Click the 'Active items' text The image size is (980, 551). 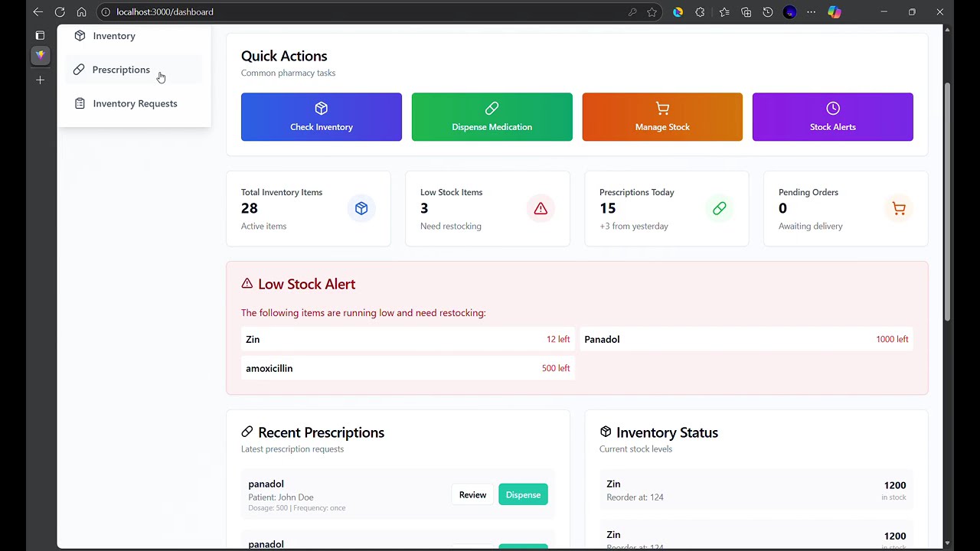pyautogui.click(x=264, y=227)
